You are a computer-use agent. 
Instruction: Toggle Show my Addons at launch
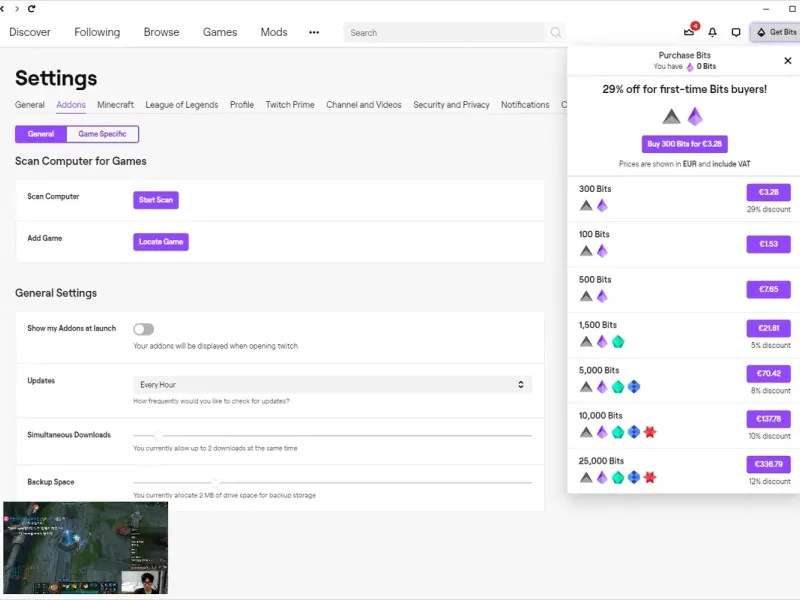click(143, 329)
